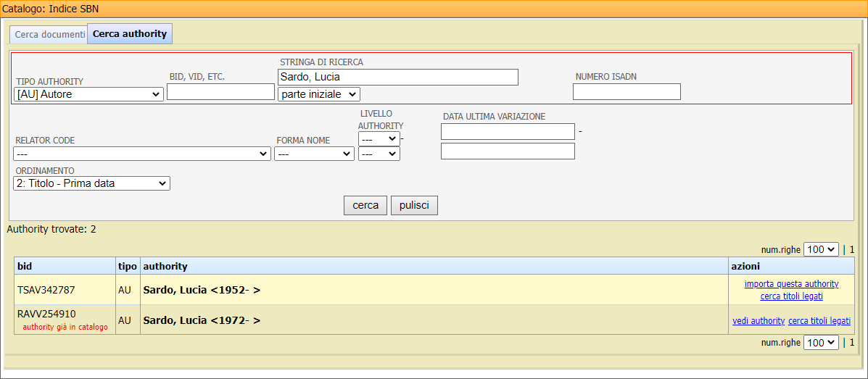Click the Numero ISADN input field
Screen dimensions: 868x379
(x=627, y=92)
